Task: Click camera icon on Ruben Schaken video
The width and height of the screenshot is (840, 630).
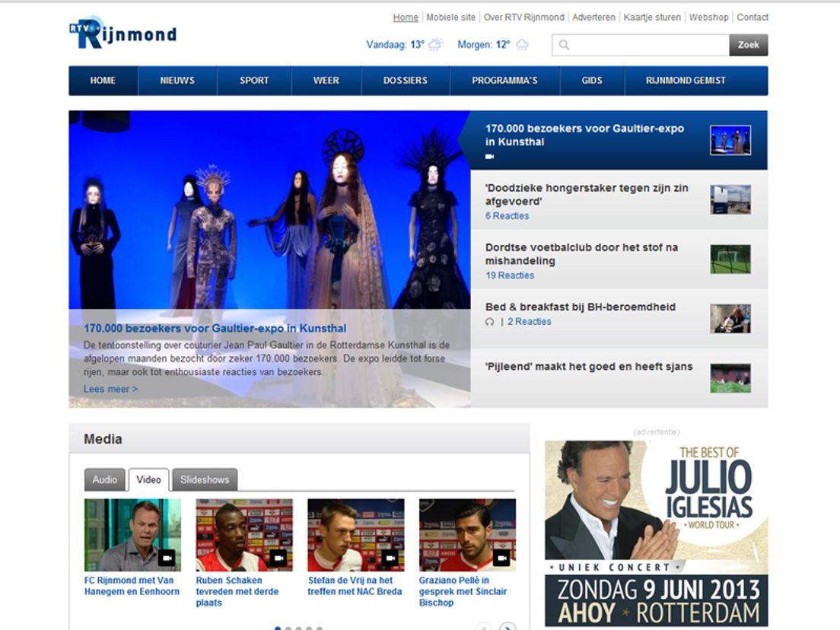Action: point(278,558)
